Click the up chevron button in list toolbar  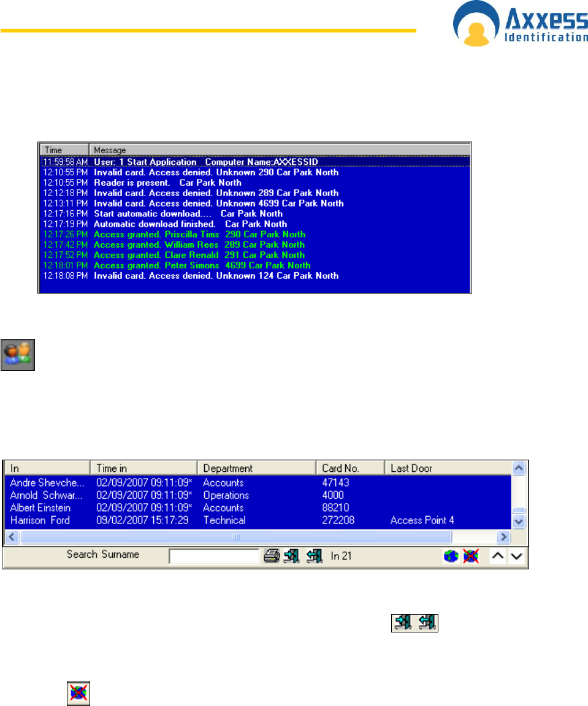(x=498, y=556)
